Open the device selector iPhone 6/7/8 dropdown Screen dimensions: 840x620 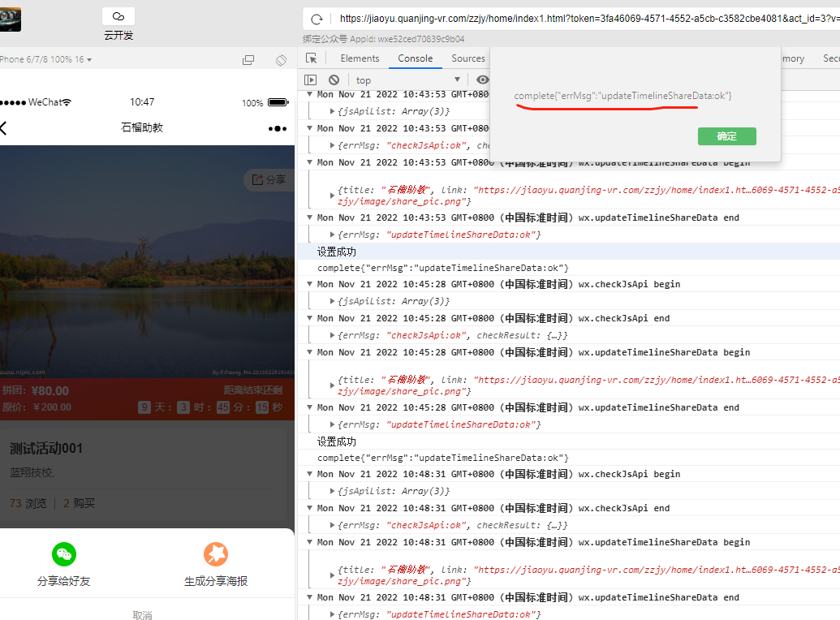(45, 59)
